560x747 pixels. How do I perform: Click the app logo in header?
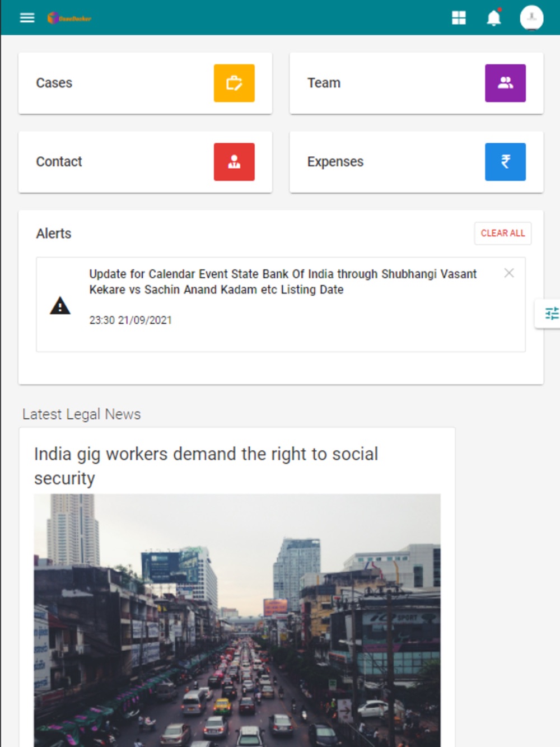point(69,18)
